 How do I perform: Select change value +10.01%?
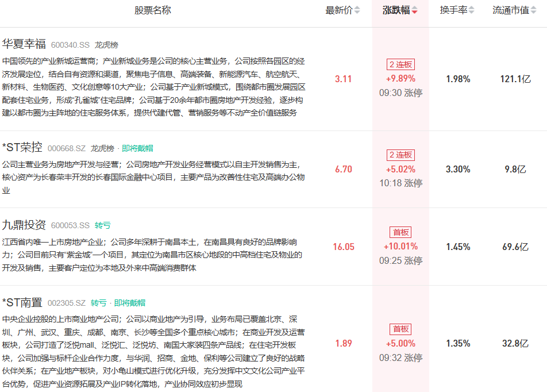click(x=400, y=247)
